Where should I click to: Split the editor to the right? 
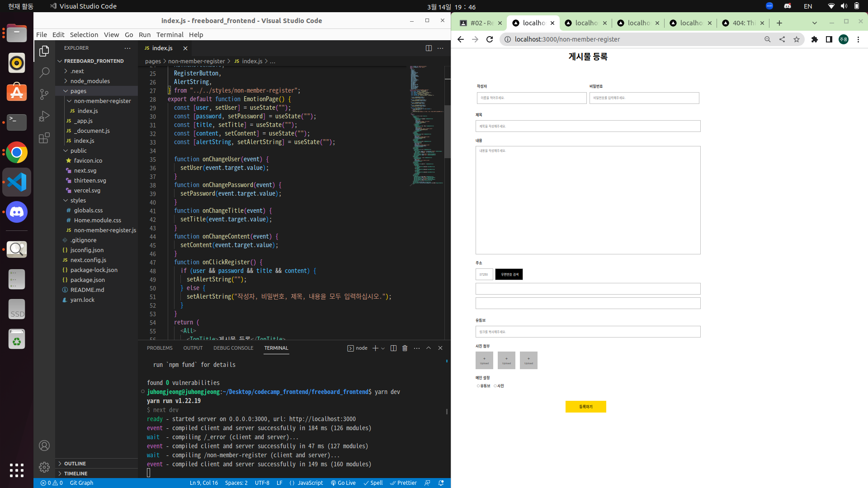[429, 48]
